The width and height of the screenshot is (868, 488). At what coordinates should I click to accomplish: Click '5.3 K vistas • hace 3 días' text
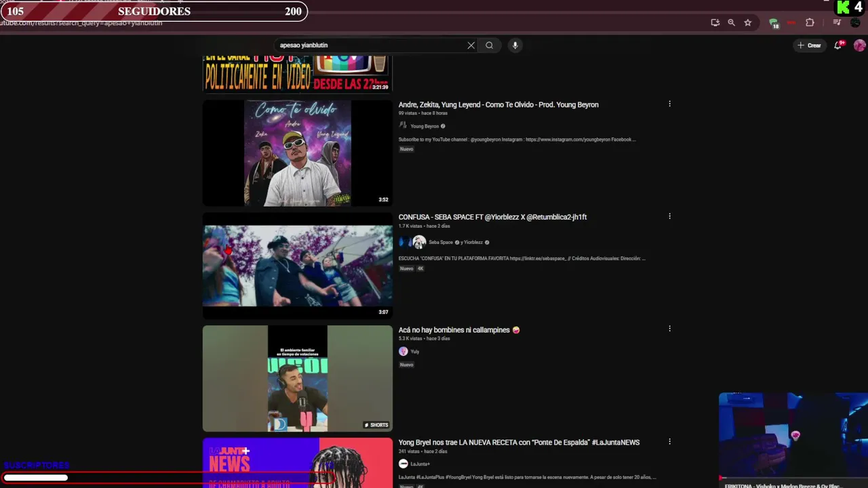(x=424, y=338)
